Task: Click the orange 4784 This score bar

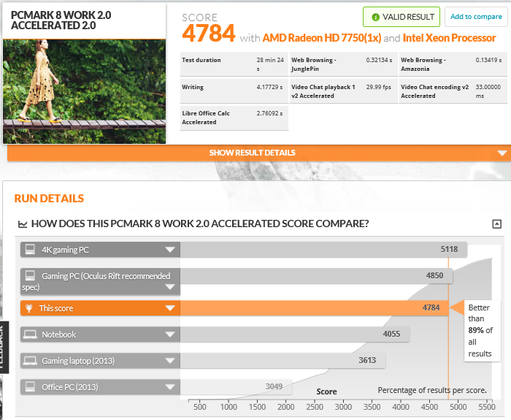Action: [x=314, y=308]
